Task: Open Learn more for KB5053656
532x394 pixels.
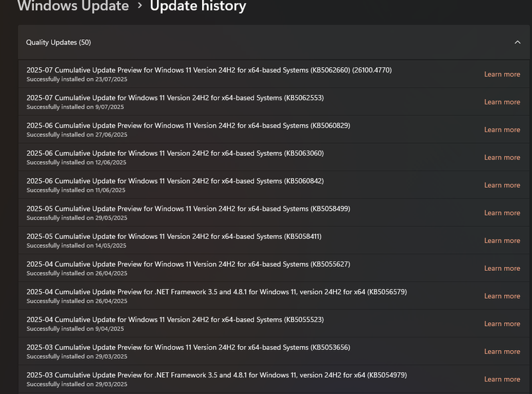Action: coord(502,351)
